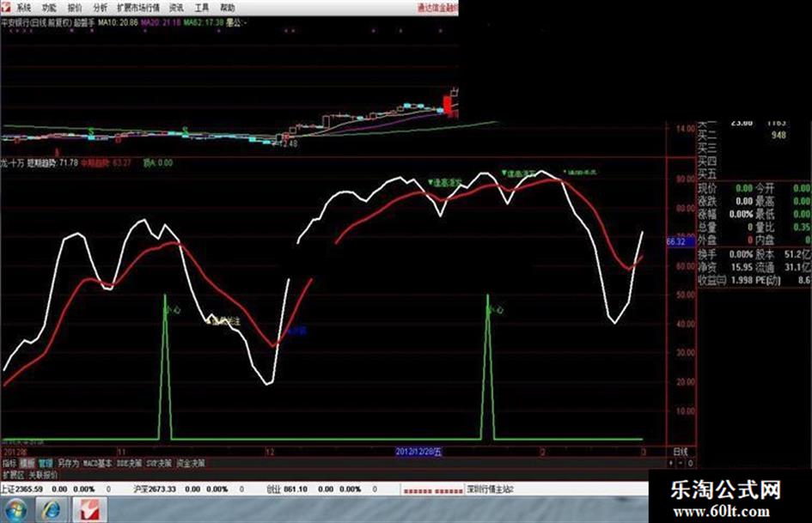Open the 工具 menu
This screenshot has height=523, width=812.
[201, 7]
